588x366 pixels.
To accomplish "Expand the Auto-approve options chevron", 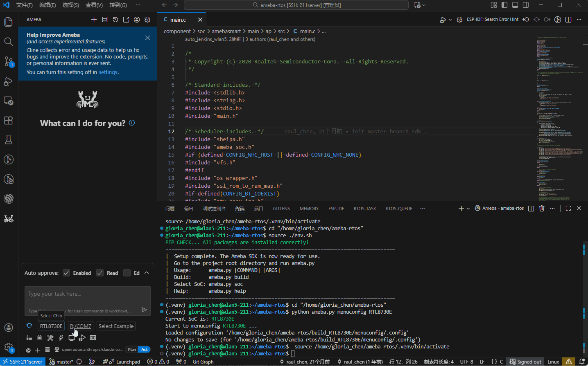I will coord(147,273).
